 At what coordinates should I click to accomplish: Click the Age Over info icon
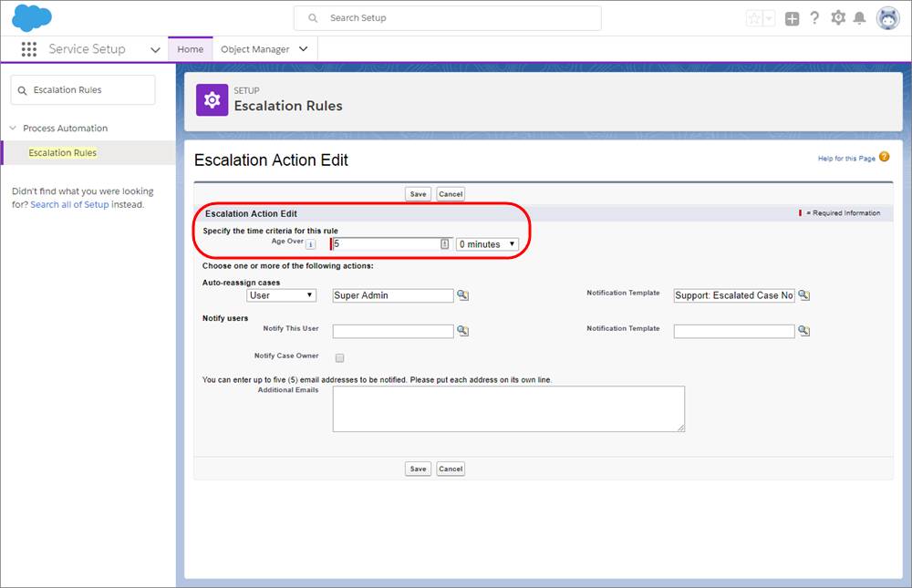(x=311, y=244)
